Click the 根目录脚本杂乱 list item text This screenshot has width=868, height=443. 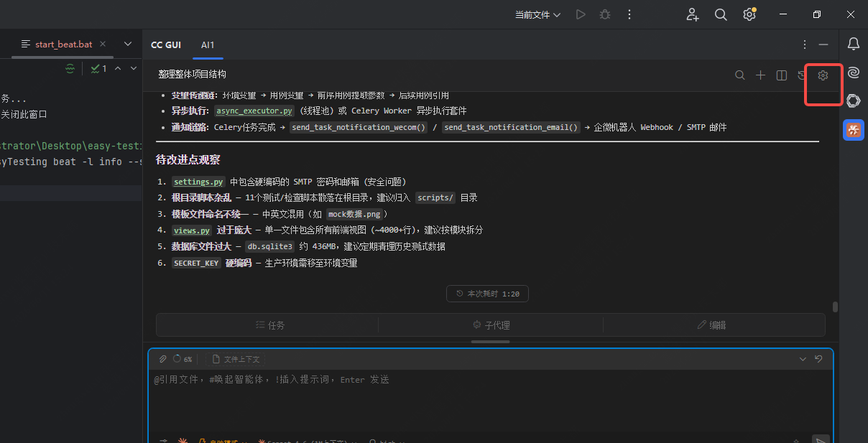[201, 198]
